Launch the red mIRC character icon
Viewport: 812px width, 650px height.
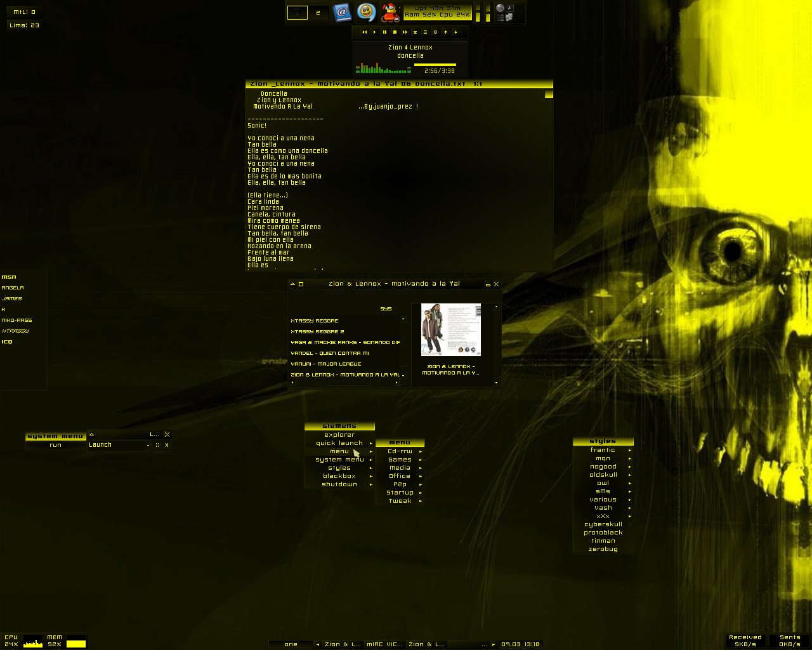coord(390,11)
